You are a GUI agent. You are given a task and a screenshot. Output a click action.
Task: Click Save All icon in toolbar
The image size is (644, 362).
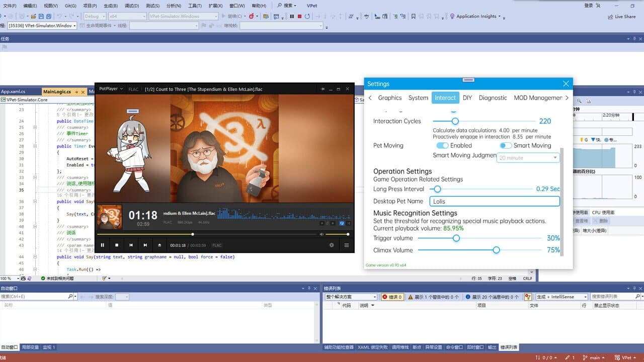pyautogui.click(x=49, y=16)
